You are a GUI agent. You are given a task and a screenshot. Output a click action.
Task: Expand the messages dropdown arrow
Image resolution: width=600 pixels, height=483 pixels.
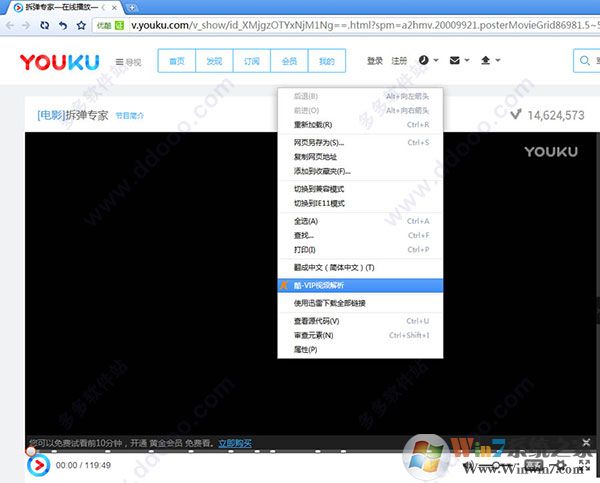(x=467, y=60)
